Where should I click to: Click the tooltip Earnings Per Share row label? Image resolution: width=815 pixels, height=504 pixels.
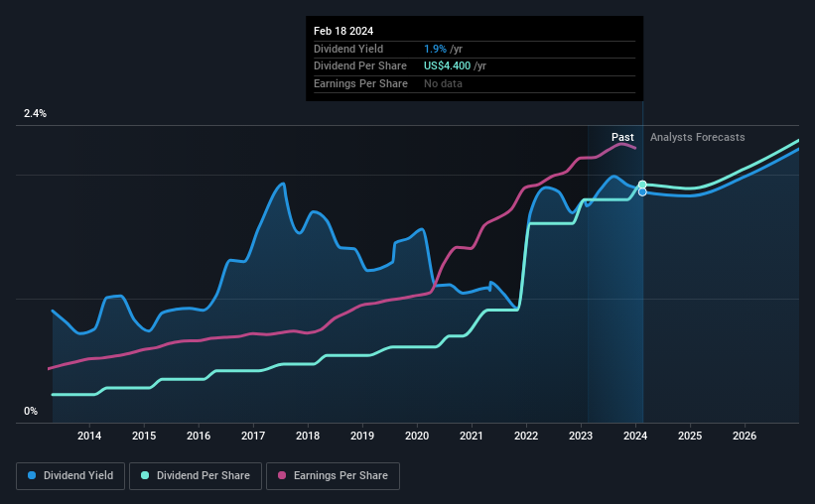(360, 83)
